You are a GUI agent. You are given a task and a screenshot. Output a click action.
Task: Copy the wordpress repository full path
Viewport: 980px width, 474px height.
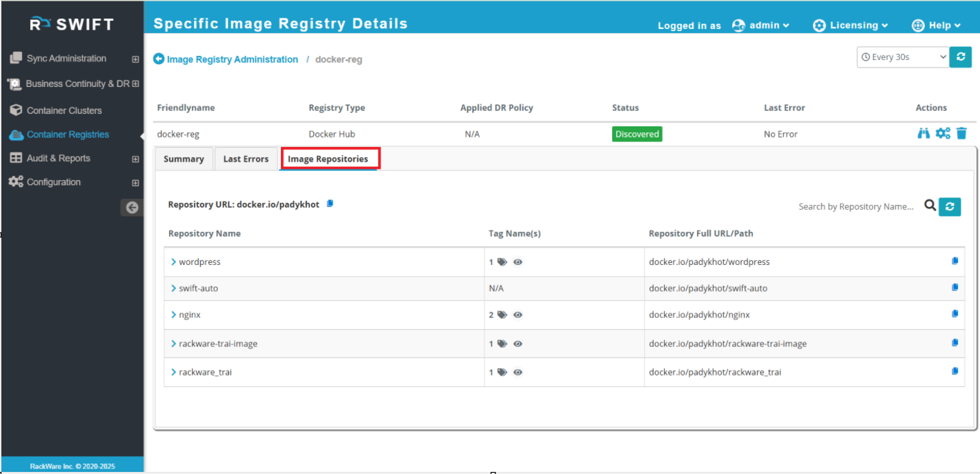pyautogui.click(x=955, y=261)
